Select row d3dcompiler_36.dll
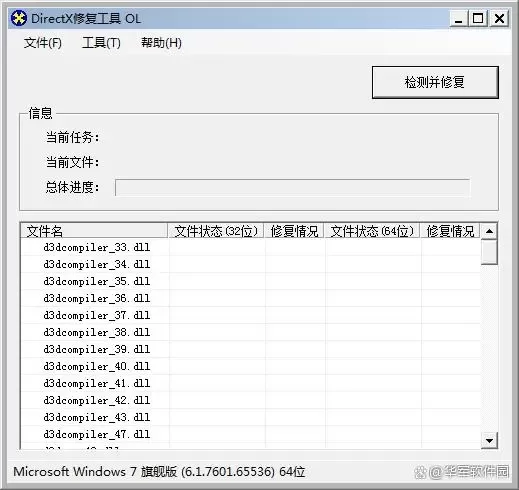This screenshot has width=519, height=490. (251, 298)
